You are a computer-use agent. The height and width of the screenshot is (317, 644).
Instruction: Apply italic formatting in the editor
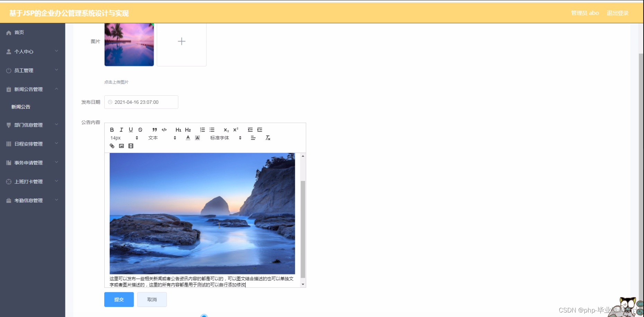click(x=121, y=130)
